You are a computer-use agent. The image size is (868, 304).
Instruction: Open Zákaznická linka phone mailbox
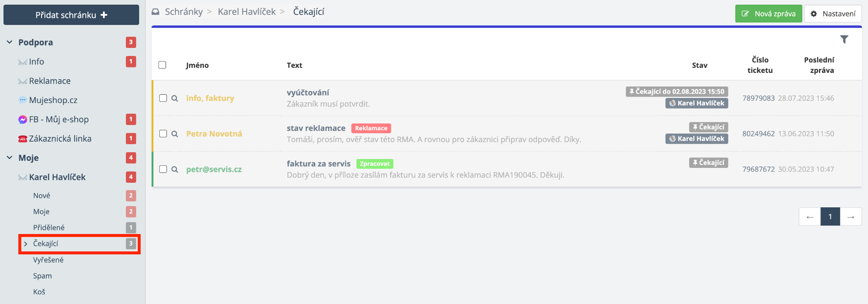point(60,139)
